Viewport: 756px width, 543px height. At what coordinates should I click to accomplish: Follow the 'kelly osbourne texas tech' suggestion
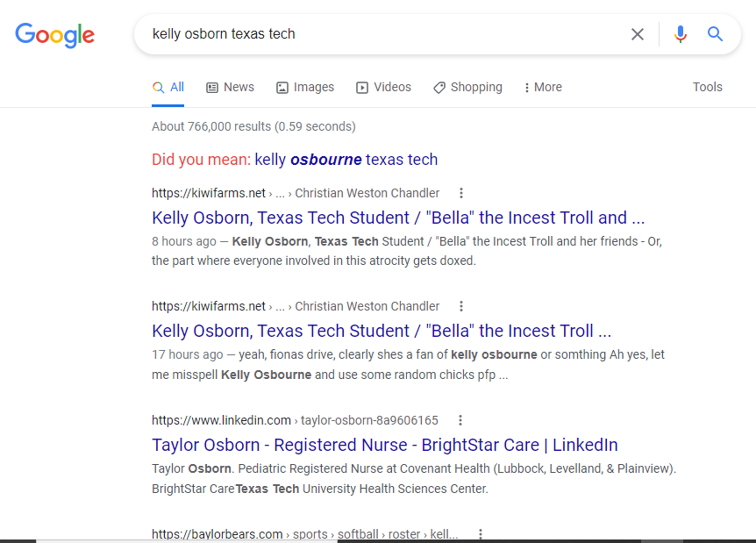click(346, 160)
